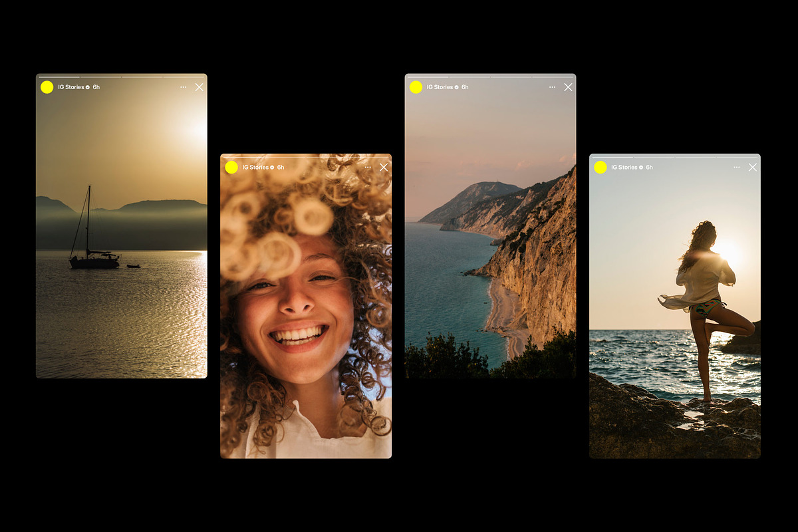
Task: Click the 6h timestamp on dancing woman story
Action: (x=650, y=168)
